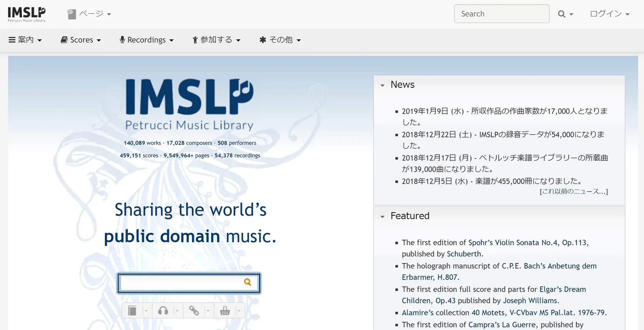
Task: Open the これ以前のニュース older news link
Action: 574,191
